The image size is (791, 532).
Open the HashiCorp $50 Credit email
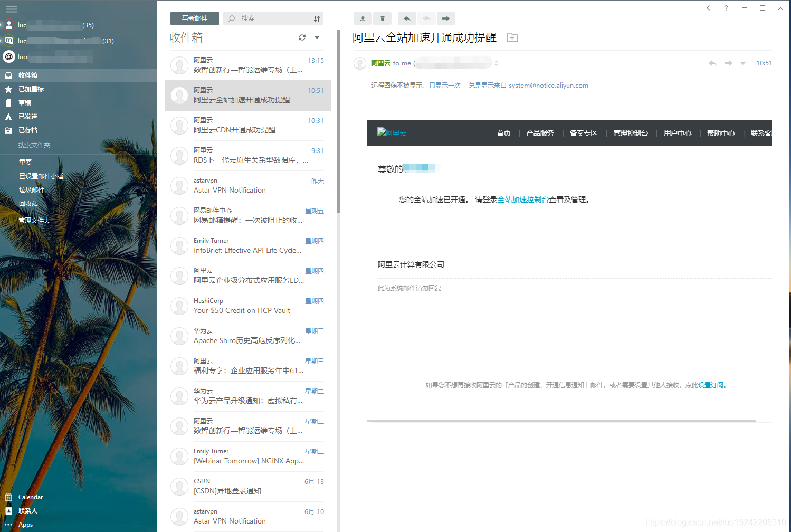coord(247,306)
